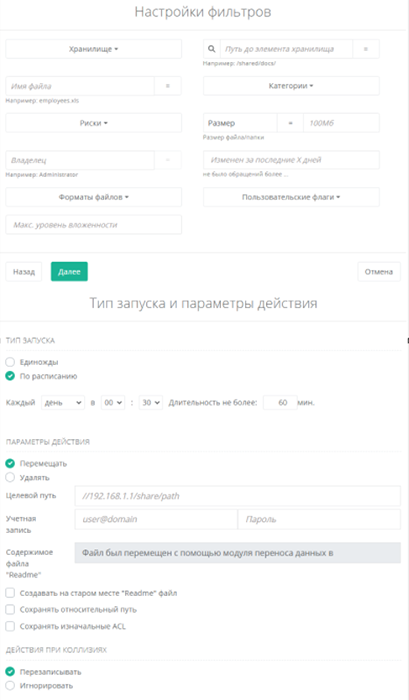Select the Единожды launch type

pos(10,362)
